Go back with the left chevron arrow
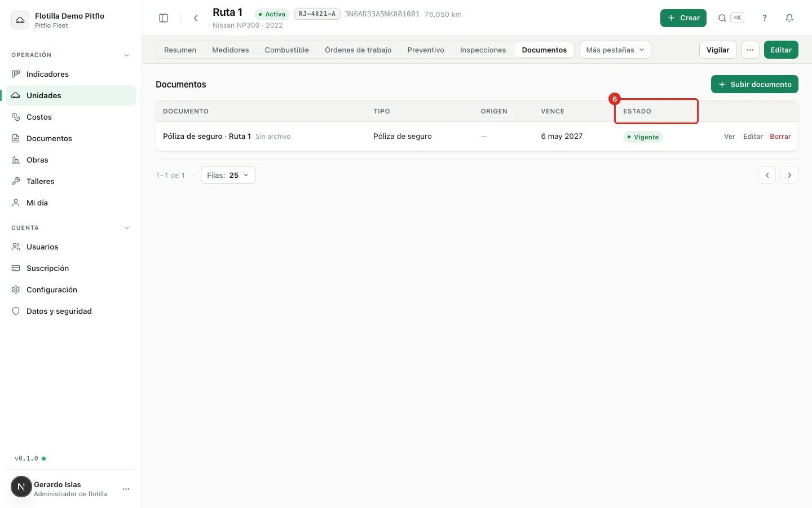Image resolution: width=812 pixels, height=508 pixels. (196, 18)
